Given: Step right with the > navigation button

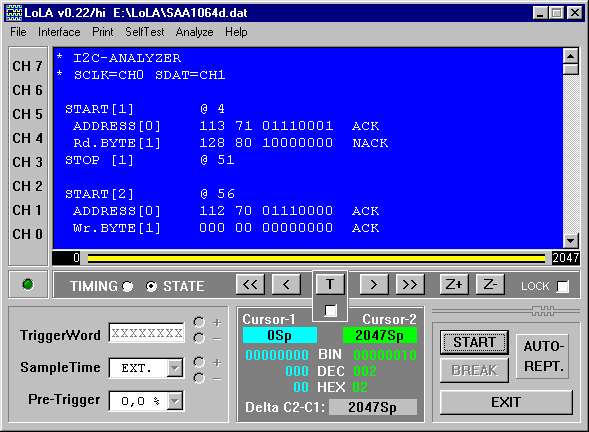Looking at the screenshot, I should pos(374,285).
